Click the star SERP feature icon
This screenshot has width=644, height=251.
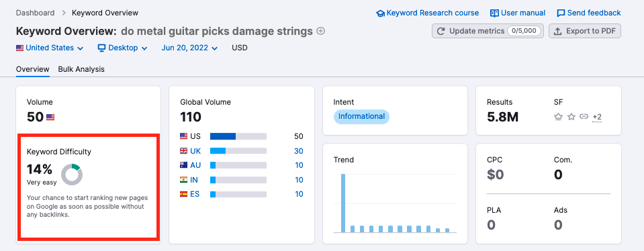(x=571, y=117)
